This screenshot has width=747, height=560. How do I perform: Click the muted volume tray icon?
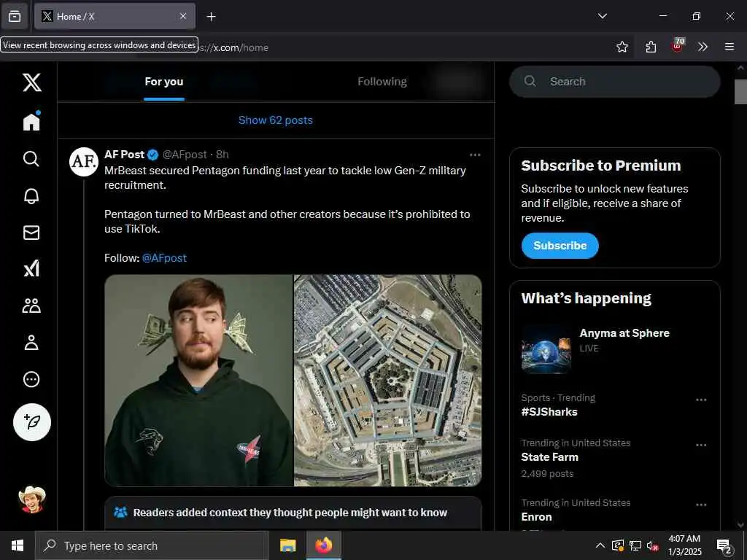(x=652, y=545)
